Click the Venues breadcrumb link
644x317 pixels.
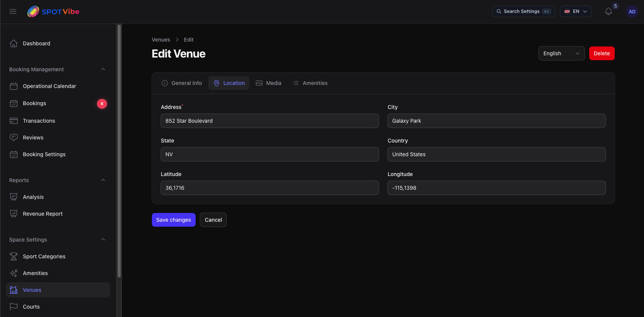coord(161,40)
